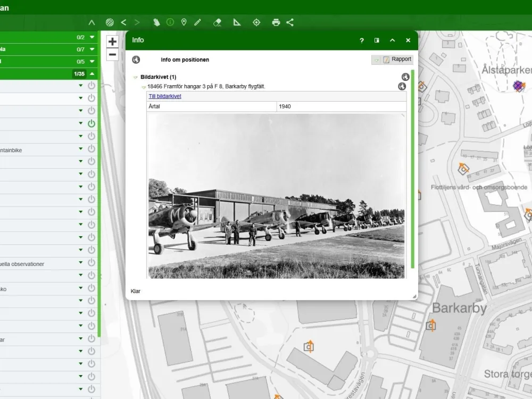Image resolution: width=532 pixels, height=399 pixels.
Task: Go to the previous map view
Action: [123, 22]
